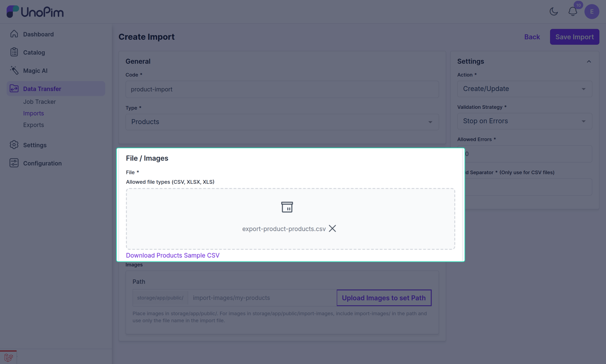Screen dimensions: 606x364
Task: Click the notification count badge 10
Action: [x=578, y=5]
